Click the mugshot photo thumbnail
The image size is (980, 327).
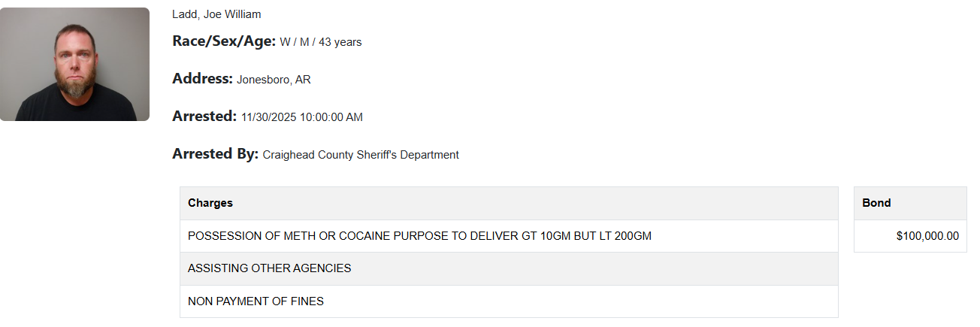tap(74, 64)
